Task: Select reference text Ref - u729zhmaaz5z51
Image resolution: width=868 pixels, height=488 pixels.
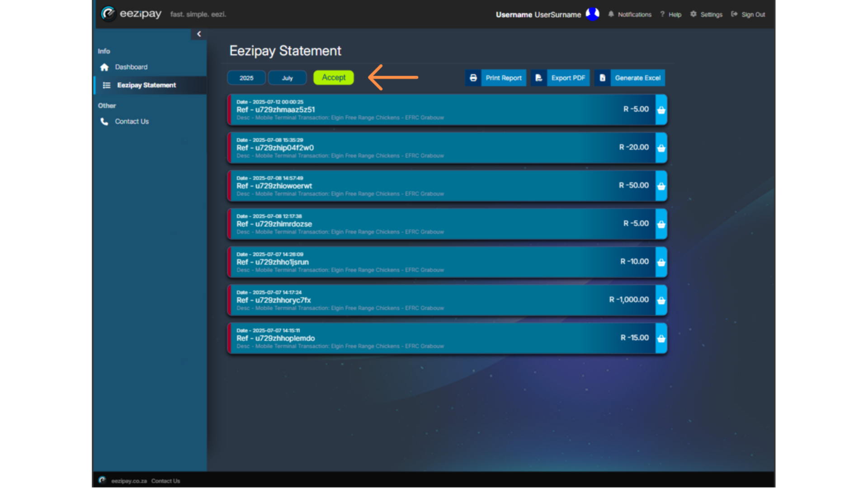Action: tap(275, 110)
